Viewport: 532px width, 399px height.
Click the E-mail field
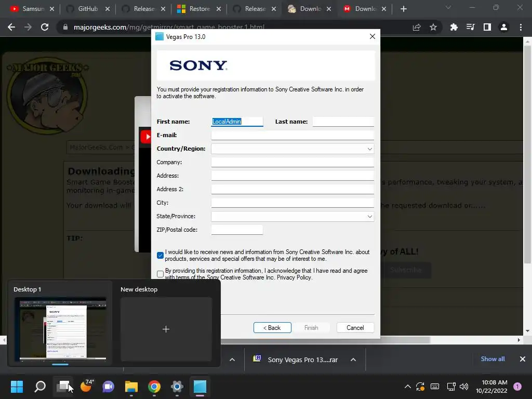pyautogui.click(x=292, y=135)
